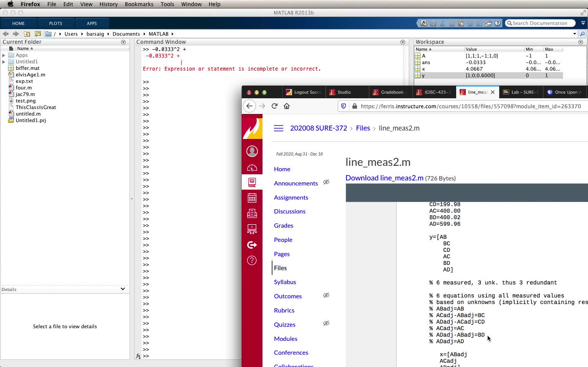Download line_meas2.m file link

point(384,178)
